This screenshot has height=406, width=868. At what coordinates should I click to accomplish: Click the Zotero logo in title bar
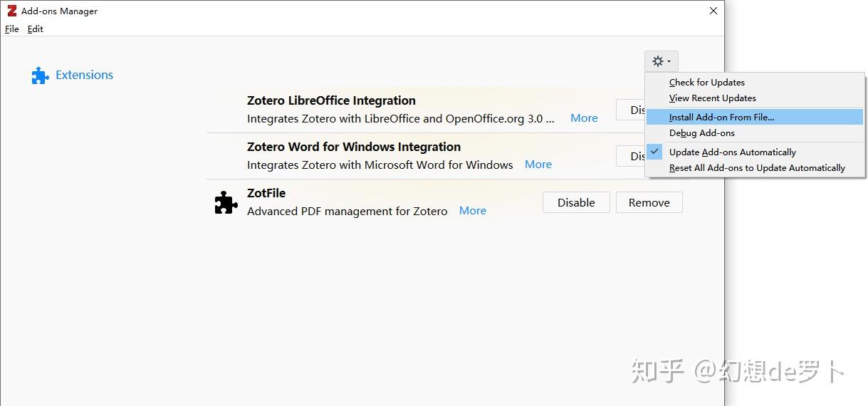click(x=11, y=11)
